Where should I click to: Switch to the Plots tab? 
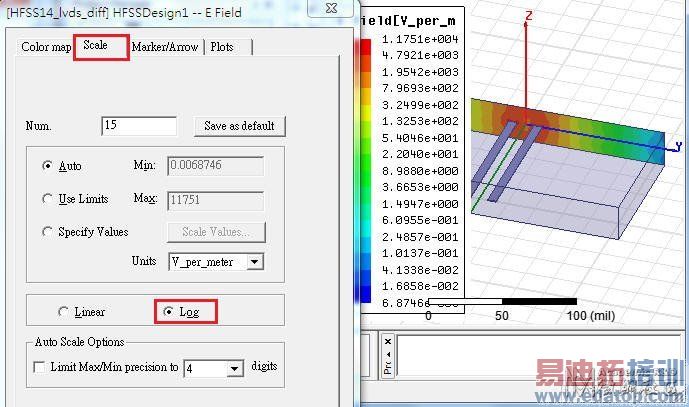point(222,47)
